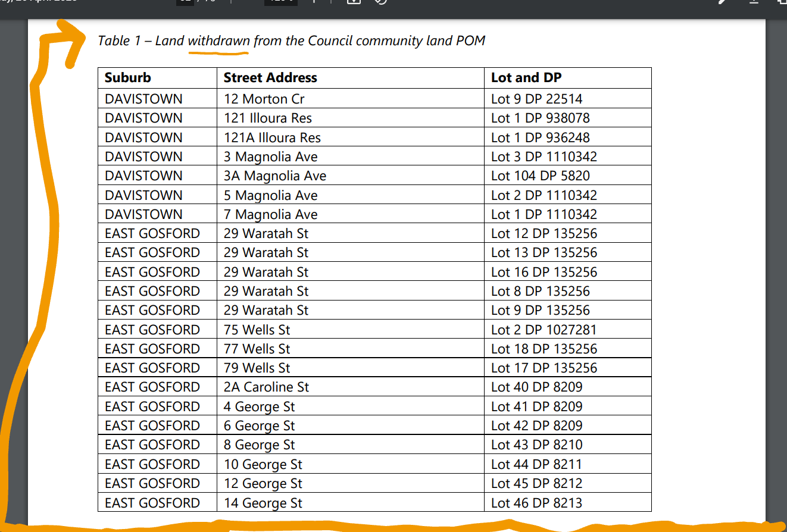Click the page number input field

click(186, 2)
